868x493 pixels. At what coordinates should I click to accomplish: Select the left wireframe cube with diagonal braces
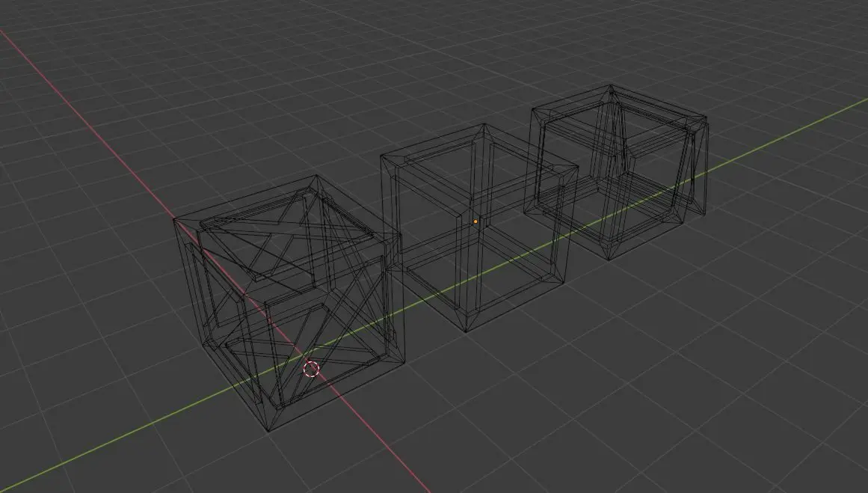click(x=288, y=303)
